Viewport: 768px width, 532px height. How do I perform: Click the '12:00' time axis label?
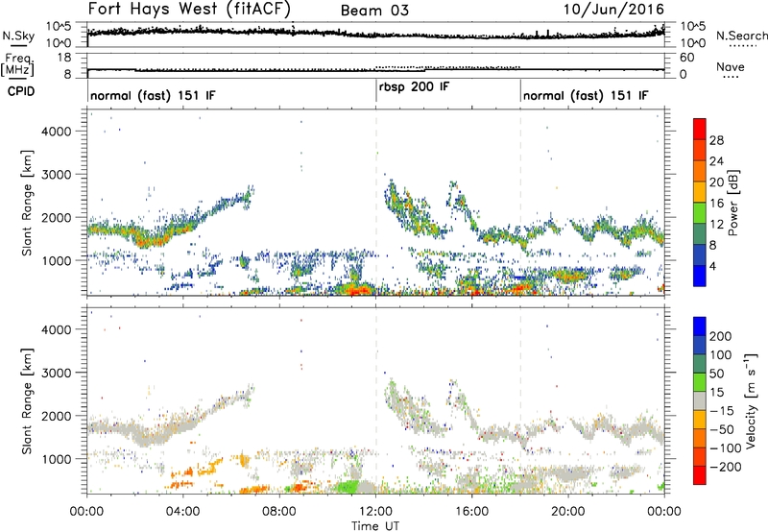click(x=375, y=511)
